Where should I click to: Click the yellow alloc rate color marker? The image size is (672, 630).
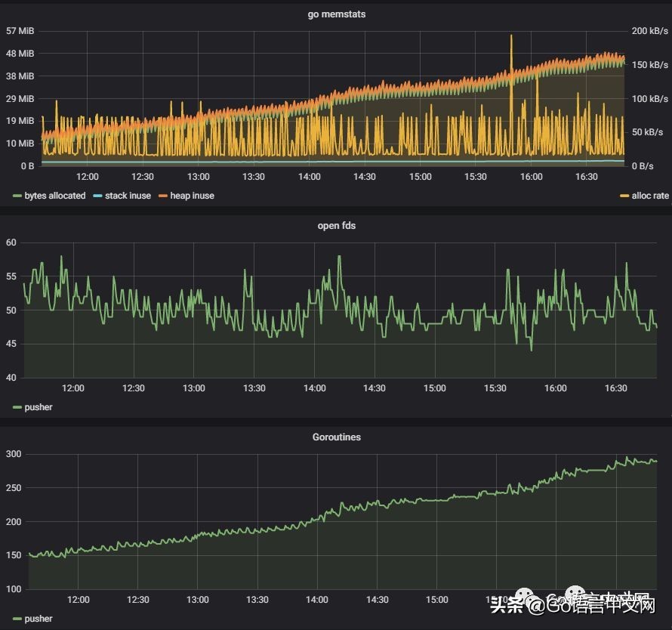pyautogui.click(x=624, y=196)
